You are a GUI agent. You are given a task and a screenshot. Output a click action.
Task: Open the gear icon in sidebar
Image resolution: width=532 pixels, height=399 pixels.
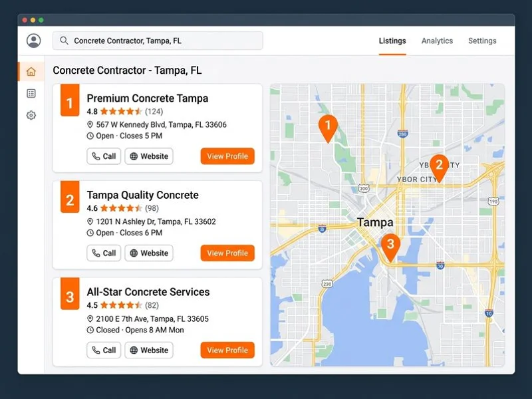pyautogui.click(x=31, y=115)
